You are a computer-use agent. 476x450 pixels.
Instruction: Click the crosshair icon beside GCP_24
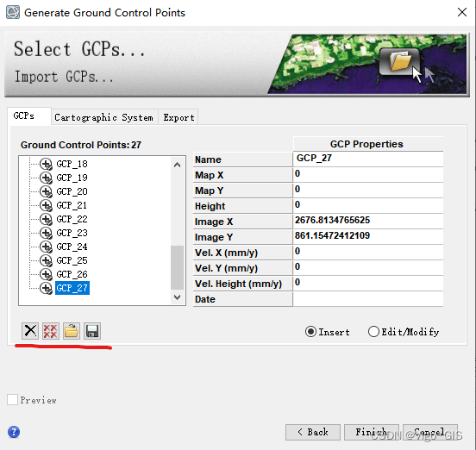[x=47, y=247]
